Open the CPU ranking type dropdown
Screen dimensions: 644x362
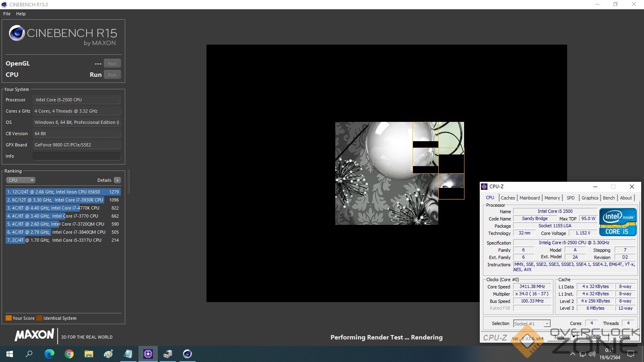coord(21,180)
